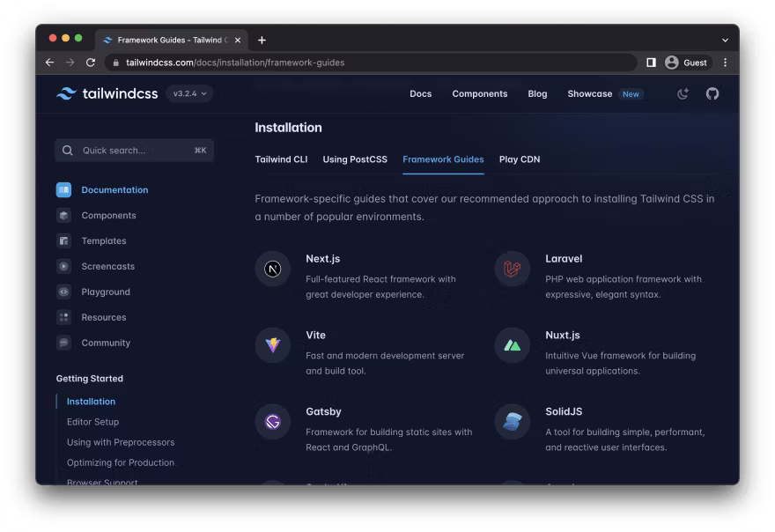Image resolution: width=775 pixels, height=532 pixels.
Task: Click the Templates layout icon in sidebar
Action: pyautogui.click(x=63, y=240)
